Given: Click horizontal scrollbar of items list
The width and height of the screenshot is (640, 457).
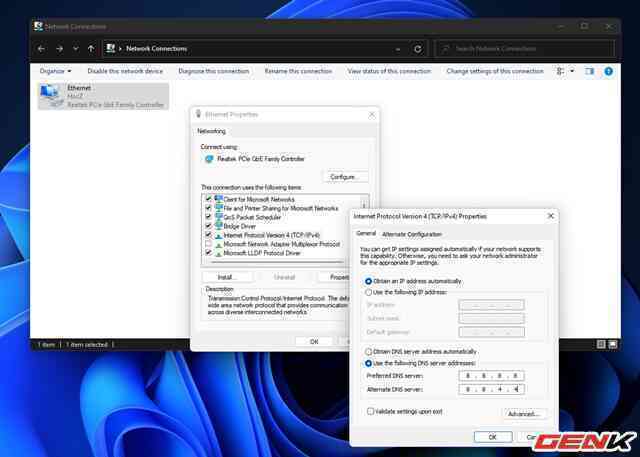Looking at the screenshot, I should tap(278, 262).
